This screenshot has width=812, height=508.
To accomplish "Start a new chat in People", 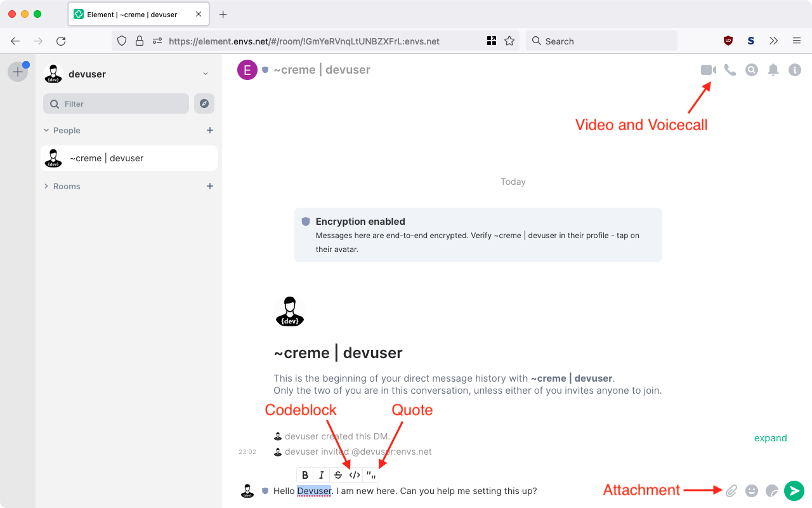I will pos(210,130).
